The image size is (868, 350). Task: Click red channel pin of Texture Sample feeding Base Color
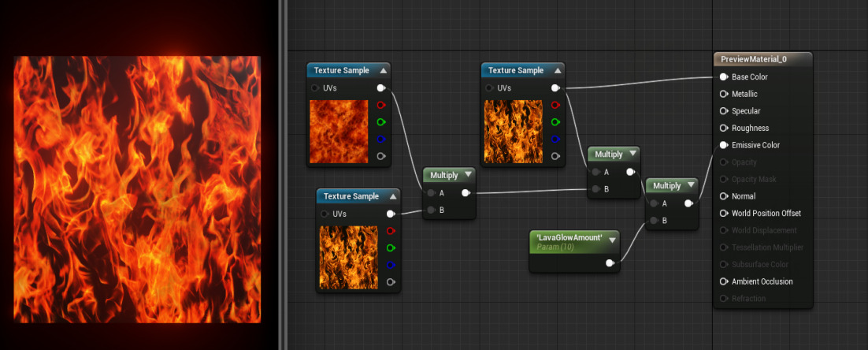tap(555, 105)
